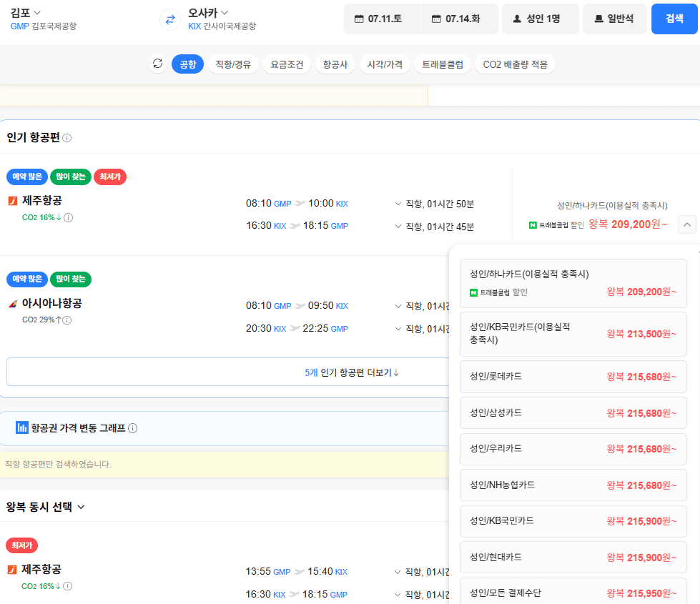Expand 13:55 GMP flight details
This screenshot has width=700, height=604.
click(398, 572)
